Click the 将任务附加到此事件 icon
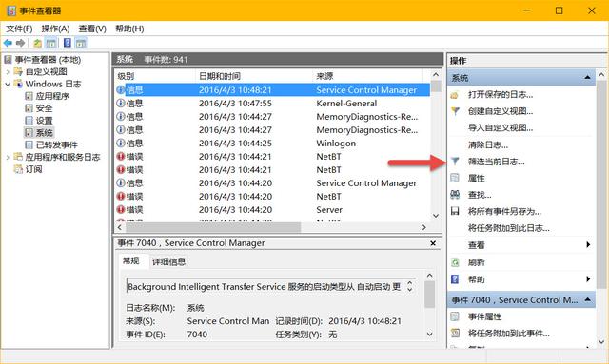609x364 pixels. pyautogui.click(x=455, y=334)
